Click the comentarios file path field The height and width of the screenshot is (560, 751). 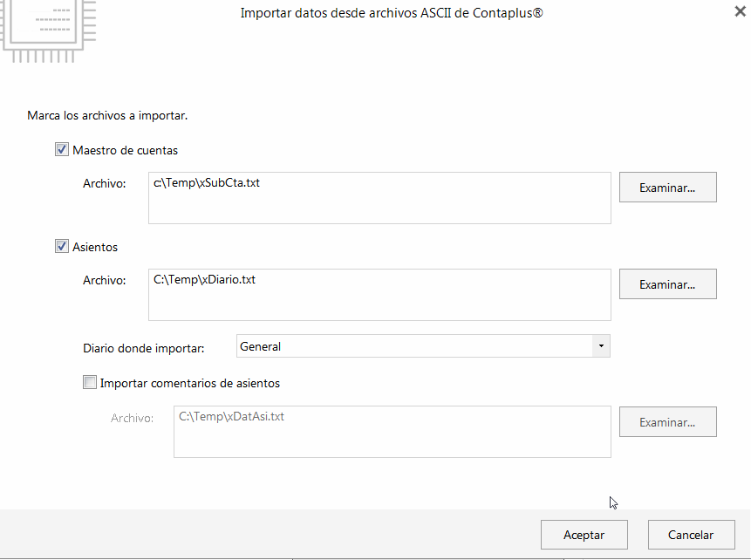[x=393, y=432]
